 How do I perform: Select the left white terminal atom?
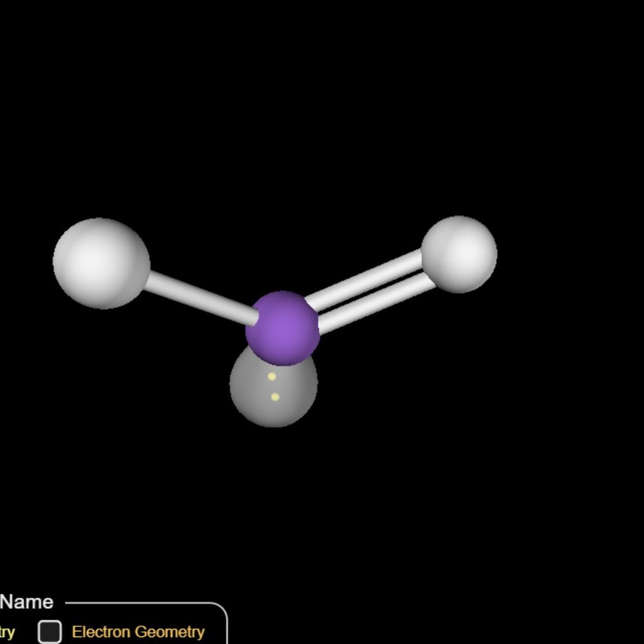pyautogui.click(x=101, y=263)
